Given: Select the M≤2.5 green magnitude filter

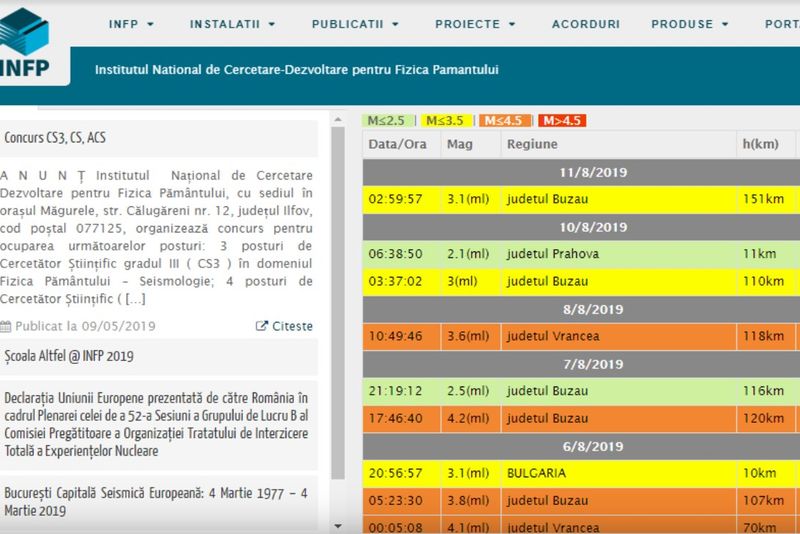Looking at the screenshot, I should [x=387, y=121].
